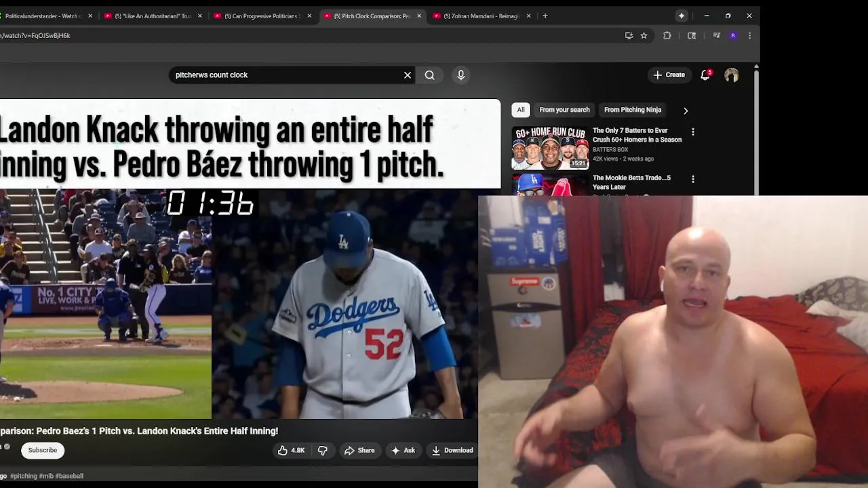This screenshot has width=868, height=488.
Task: Close the Can Progressive Politicians tab
Action: [309, 16]
